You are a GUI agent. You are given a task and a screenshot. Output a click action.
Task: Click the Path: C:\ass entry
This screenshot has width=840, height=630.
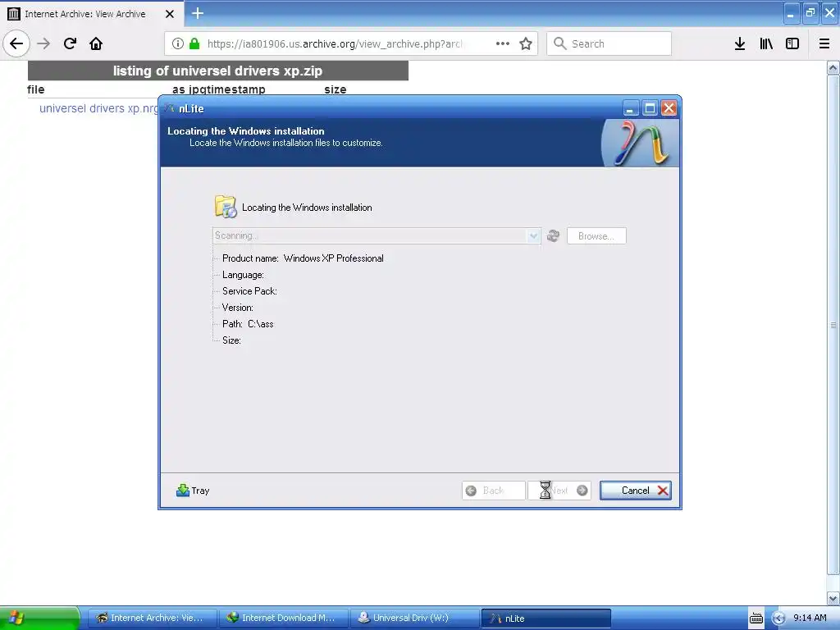(x=248, y=323)
